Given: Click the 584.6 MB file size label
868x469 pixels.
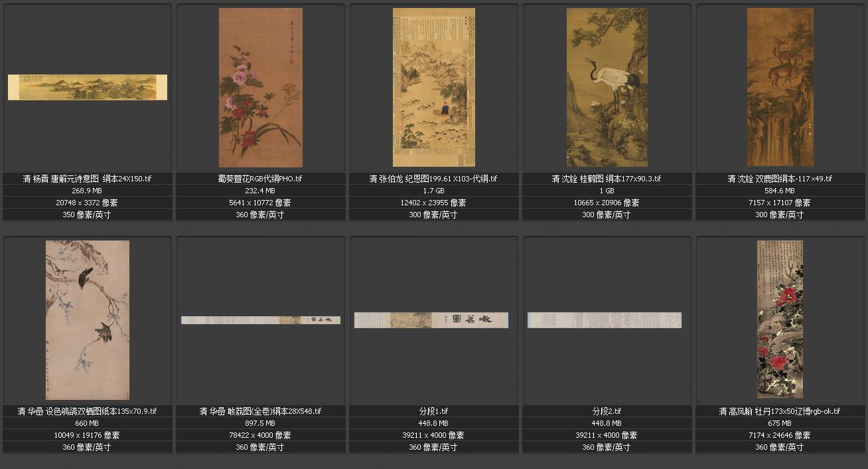Looking at the screenshot, I should coord(780,191).
